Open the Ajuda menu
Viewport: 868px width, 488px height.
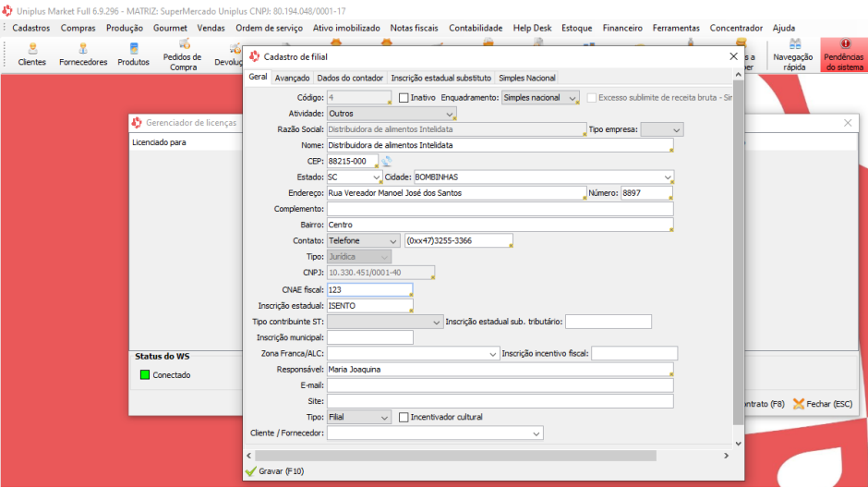(x=784, y=28)
